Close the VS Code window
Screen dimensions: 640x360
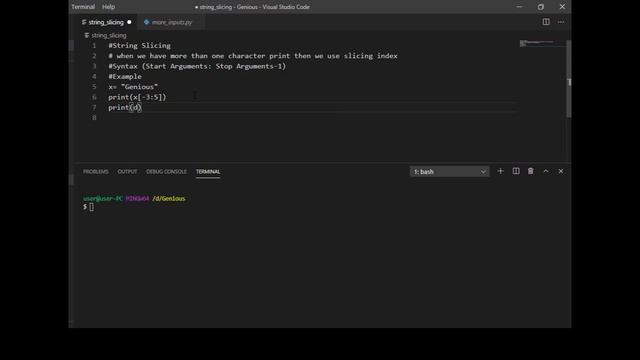[562, 7]
